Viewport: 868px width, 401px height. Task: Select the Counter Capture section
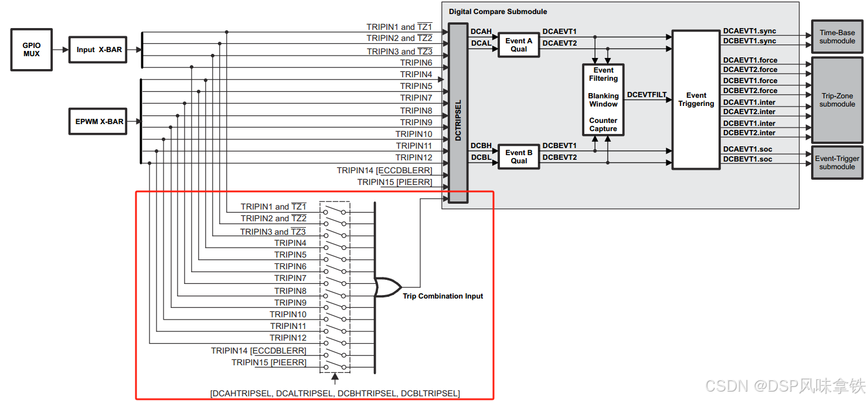(603, 125)
